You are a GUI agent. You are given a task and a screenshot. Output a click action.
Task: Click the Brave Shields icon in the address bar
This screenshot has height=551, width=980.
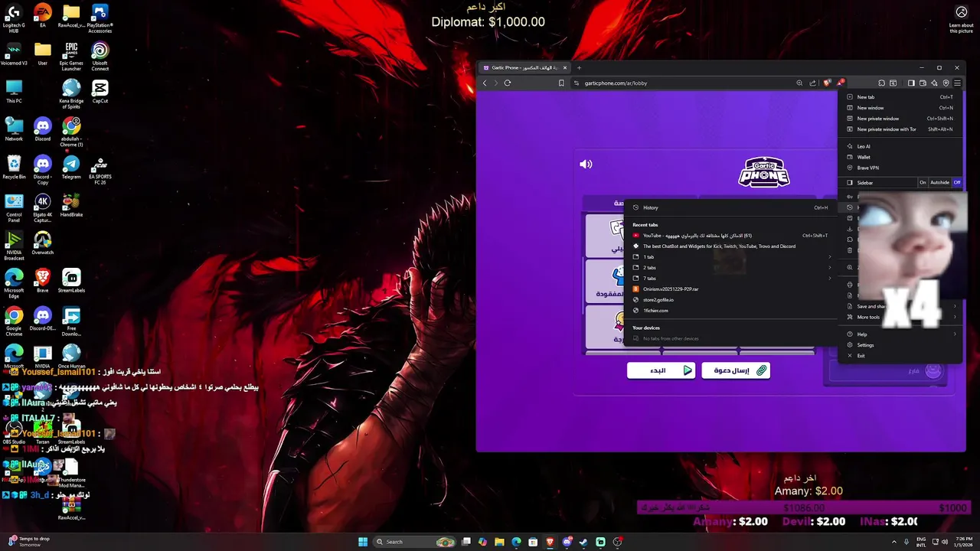[827, 83]
